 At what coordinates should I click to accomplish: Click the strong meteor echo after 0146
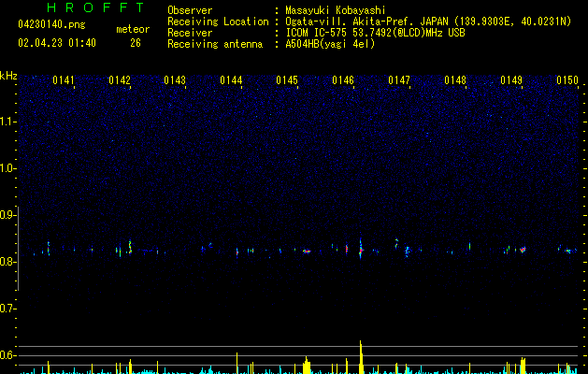pyautogui.click(x=361, y=249)
